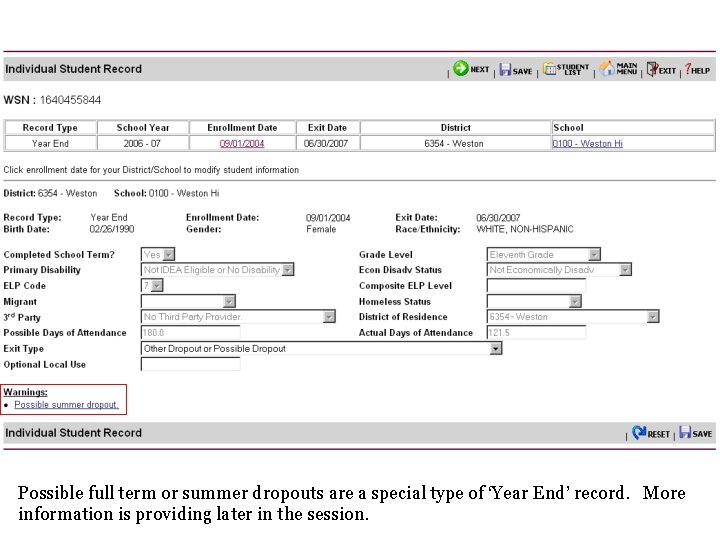Image resolution: width=720 pixels, height=540 pixels.
Task: Click the bottom Save disk icon
Action: pos(685,432)
